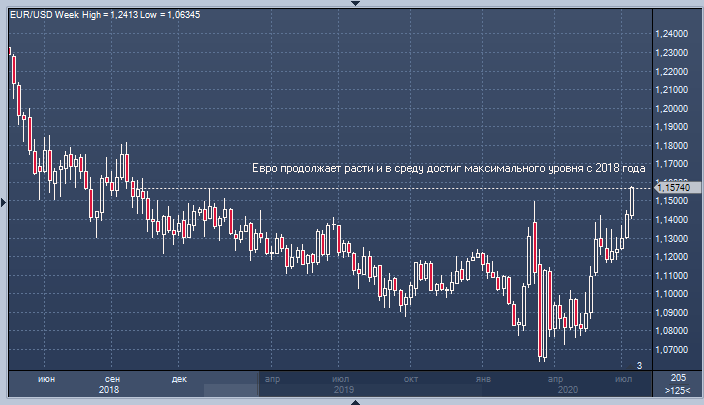The width and height of the screenshot is (704, 405).
Task: Click the июн 2018 month marker
Action: pyautogui.click(x=46, y=378)
